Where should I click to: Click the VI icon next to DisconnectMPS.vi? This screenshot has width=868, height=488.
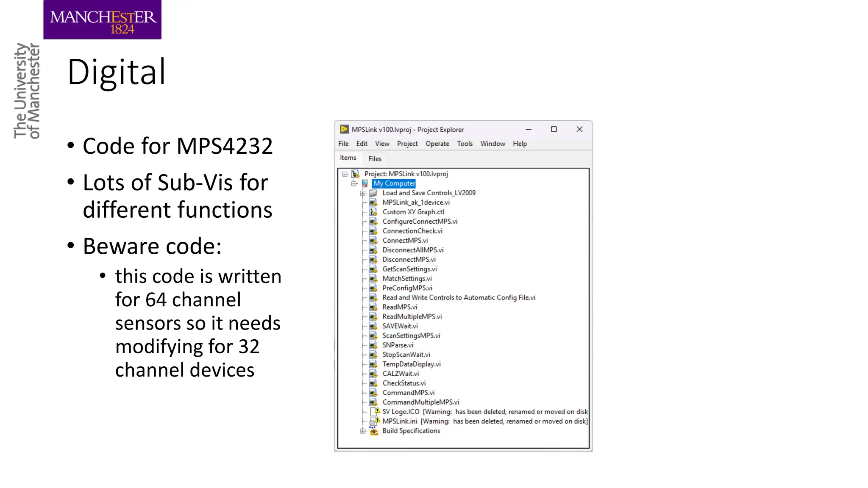pos(373,260)
